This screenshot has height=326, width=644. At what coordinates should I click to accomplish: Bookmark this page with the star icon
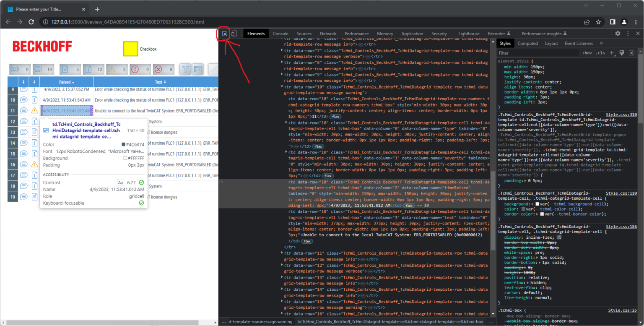coord(598,22)
